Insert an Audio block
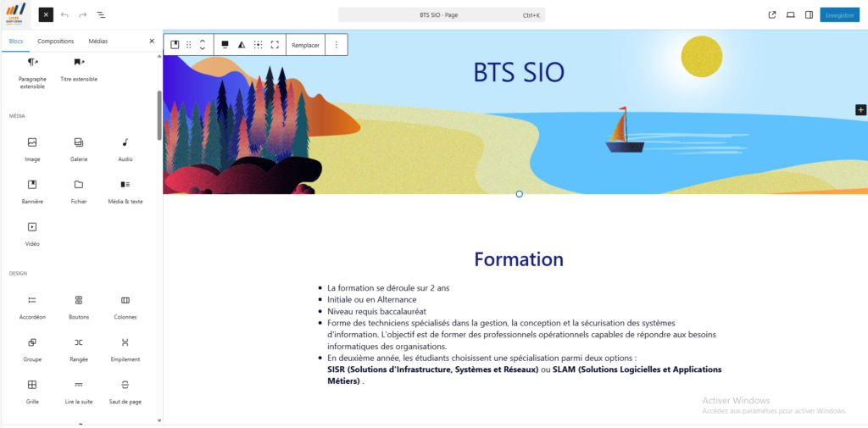The width and height of the screenshot is (868, 428). 125,148
